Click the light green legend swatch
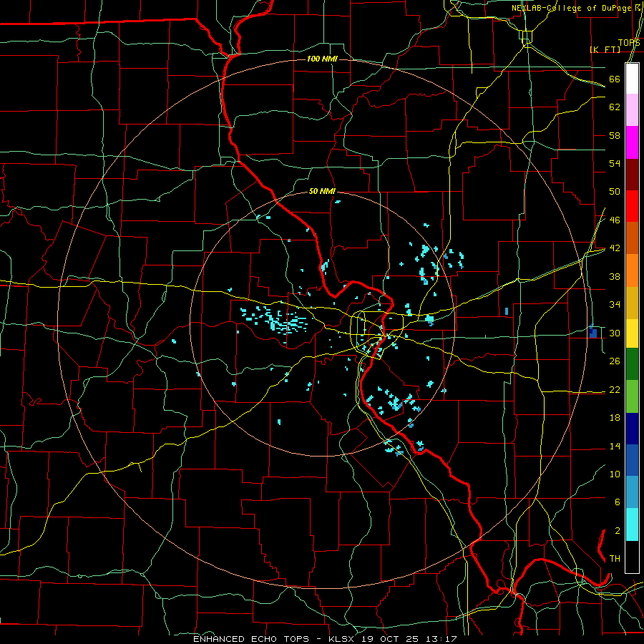This screenshot has width=644, height=644. (632, 396)
